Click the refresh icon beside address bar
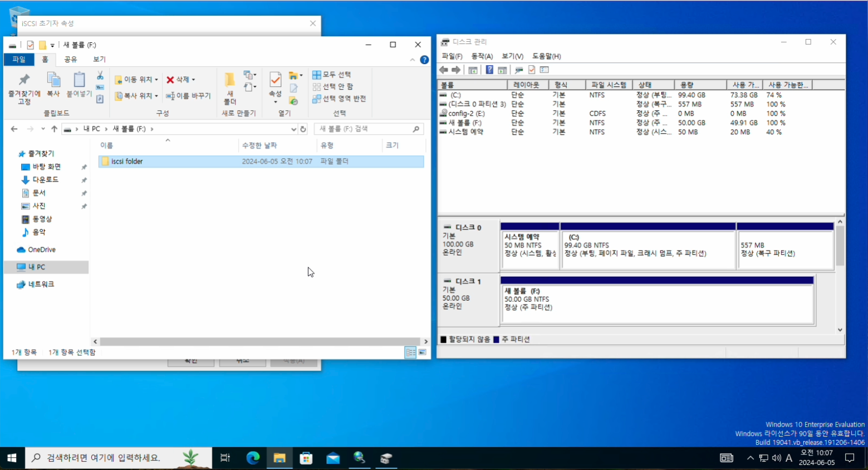This screenshot has height=470, width=868. tap(303, 129)
